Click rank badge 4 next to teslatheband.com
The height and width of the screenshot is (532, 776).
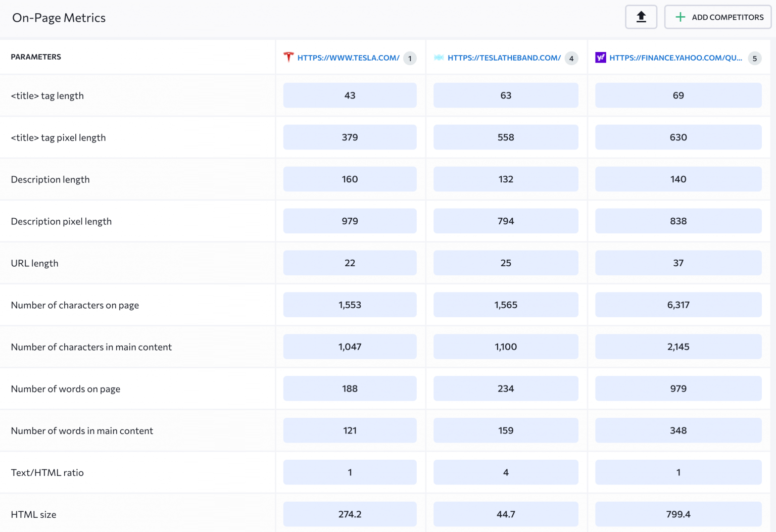tap(571, 58)
